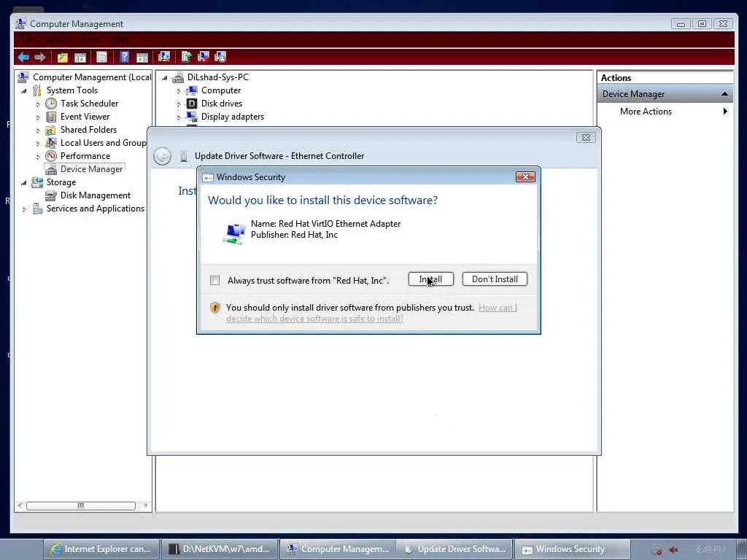Click the muted volume tray icon
Screen dimensions: 747x560
click(673, 550)
